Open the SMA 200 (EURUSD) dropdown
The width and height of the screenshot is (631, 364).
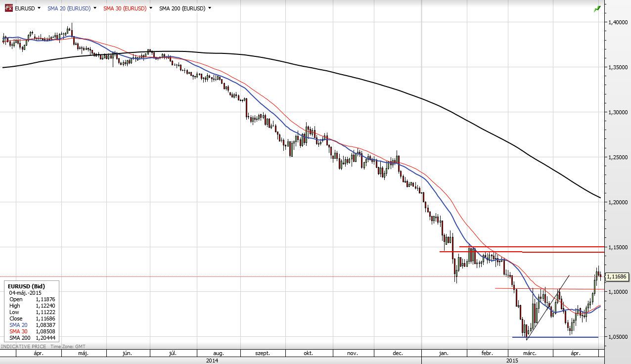[x=210, y=8]
